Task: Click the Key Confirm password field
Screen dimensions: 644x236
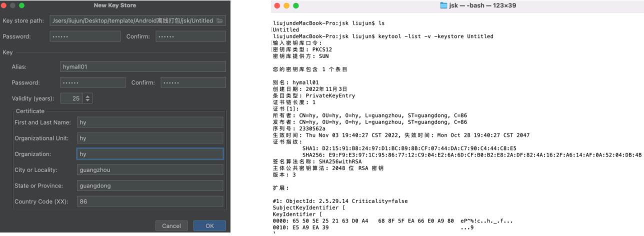Action: (193, 82)
